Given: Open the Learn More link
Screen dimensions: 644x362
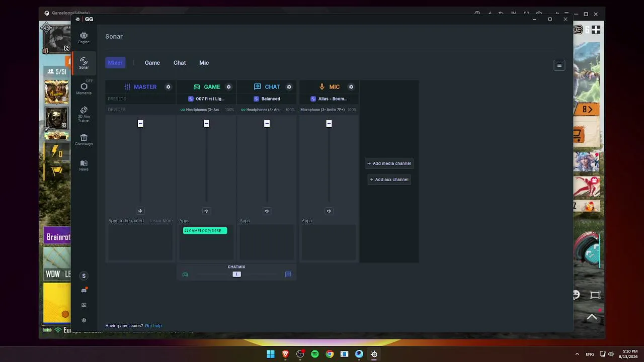Looking at the screenshot, I should pyautogui.click(x=162, y=221).
